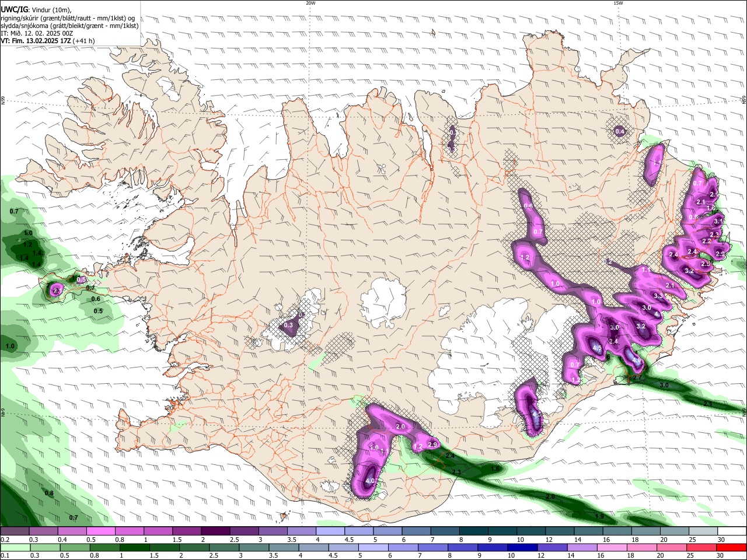This screenshot has width=747, height=560.
Task: Click the medium green rain swatch between 0.5 and 0.8
Action: point(75,548)
